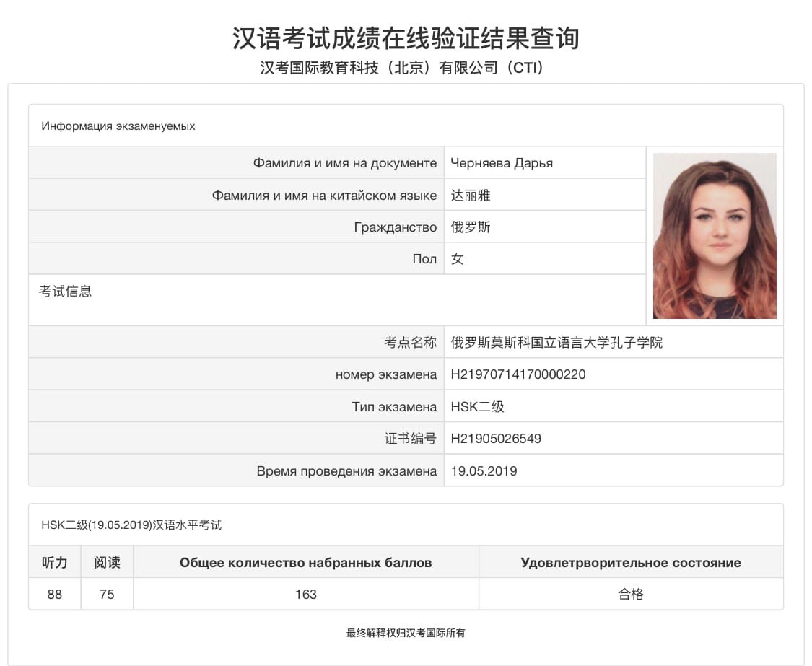Click the page title 汉语考试成绩在线验证结果查询
Screen dimensions: 812x666
[406, 38]
